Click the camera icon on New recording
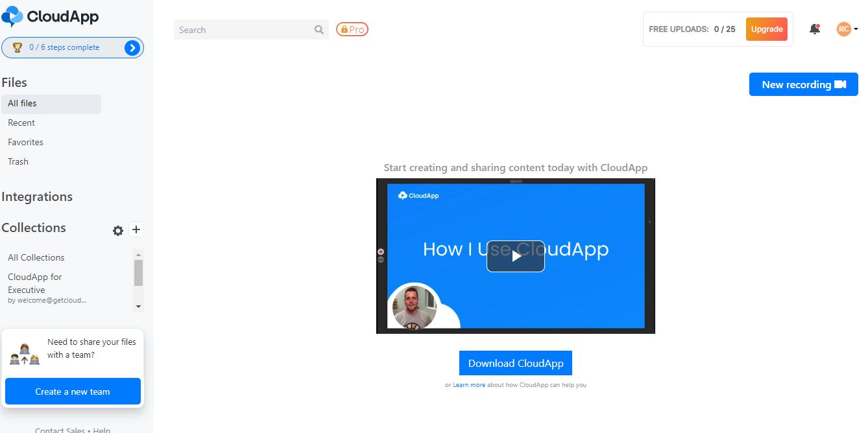 [x=841, y=84]
